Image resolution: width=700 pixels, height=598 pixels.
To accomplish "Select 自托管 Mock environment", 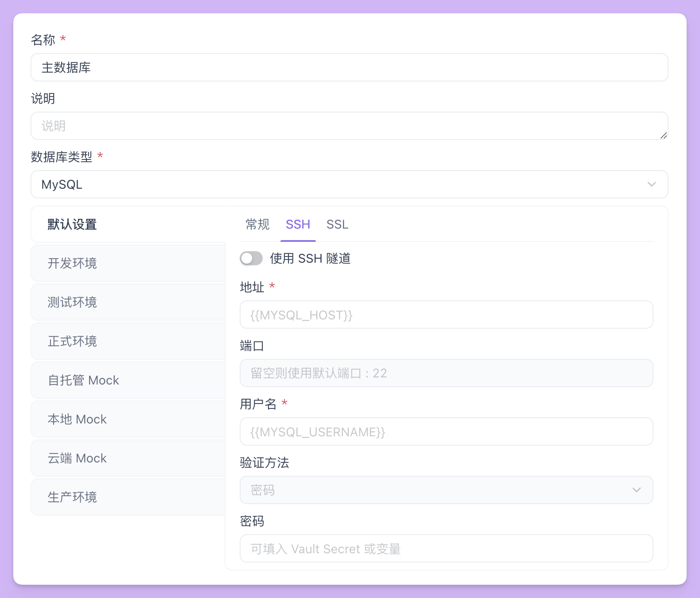I will click(128, 380).
